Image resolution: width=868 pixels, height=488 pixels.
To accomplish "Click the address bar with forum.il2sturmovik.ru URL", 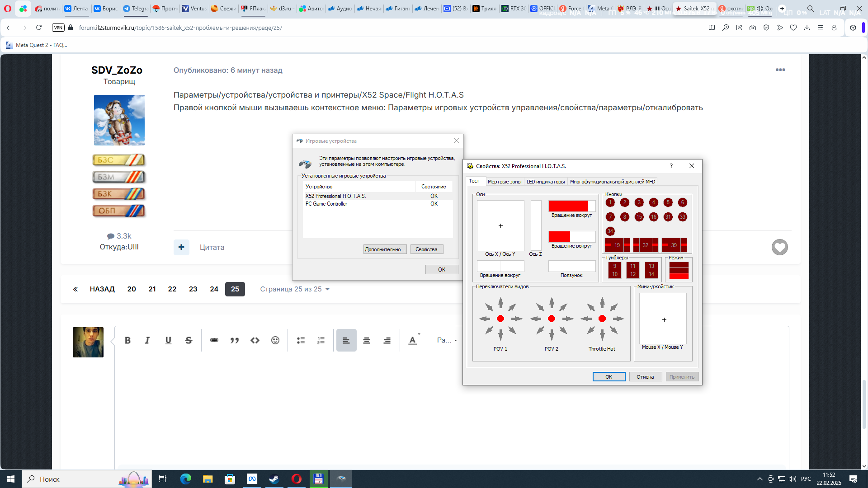I will pos(181,28).
